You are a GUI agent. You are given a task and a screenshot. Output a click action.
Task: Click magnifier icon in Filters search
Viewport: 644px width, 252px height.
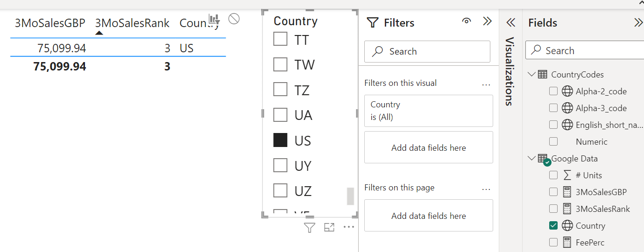(x=377, y=51)
